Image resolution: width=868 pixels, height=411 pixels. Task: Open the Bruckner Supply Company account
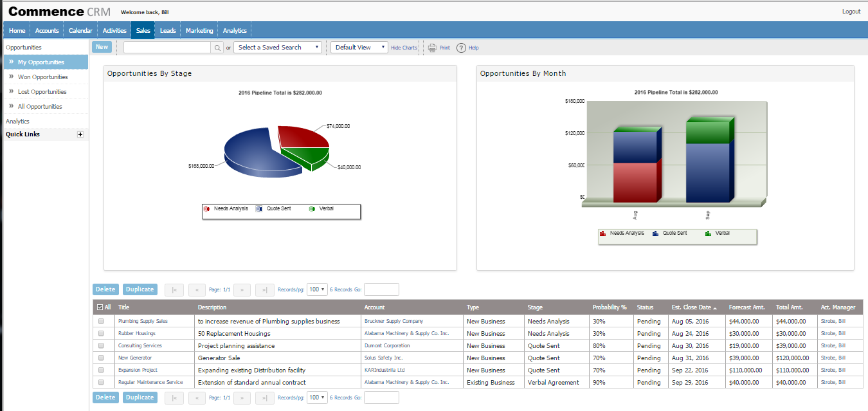pos(393,321)
